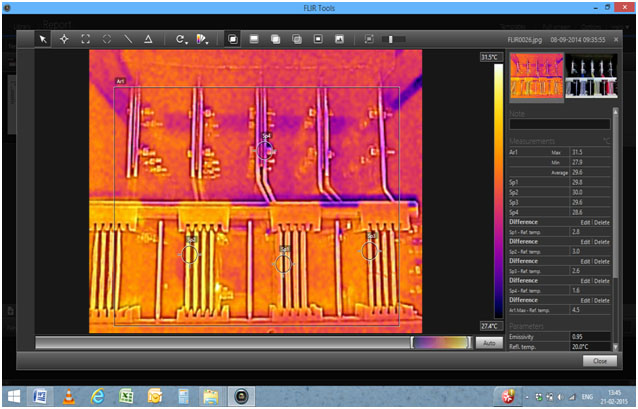Viewport: 638px width, 409px height.
Task: Click the Sp3 spot marker circle
Action: 369,251
